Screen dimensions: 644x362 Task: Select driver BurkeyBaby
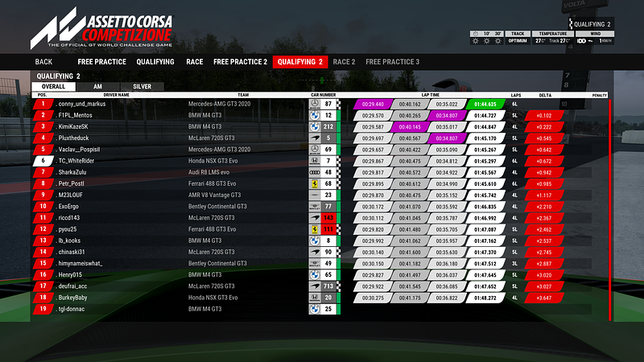pyautogui.click(x=72, y=298)
